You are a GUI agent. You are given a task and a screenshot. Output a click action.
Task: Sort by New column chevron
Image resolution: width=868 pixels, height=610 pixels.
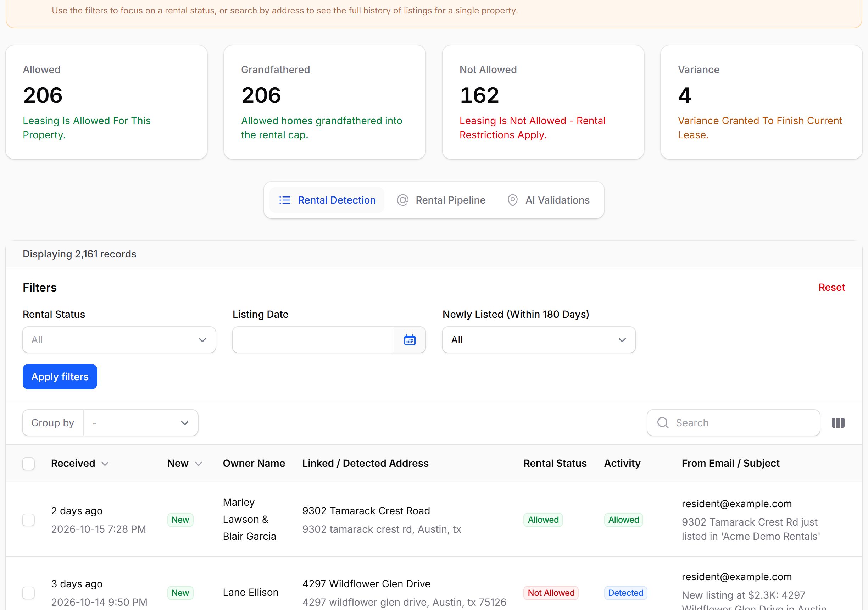tap(199, 464)
